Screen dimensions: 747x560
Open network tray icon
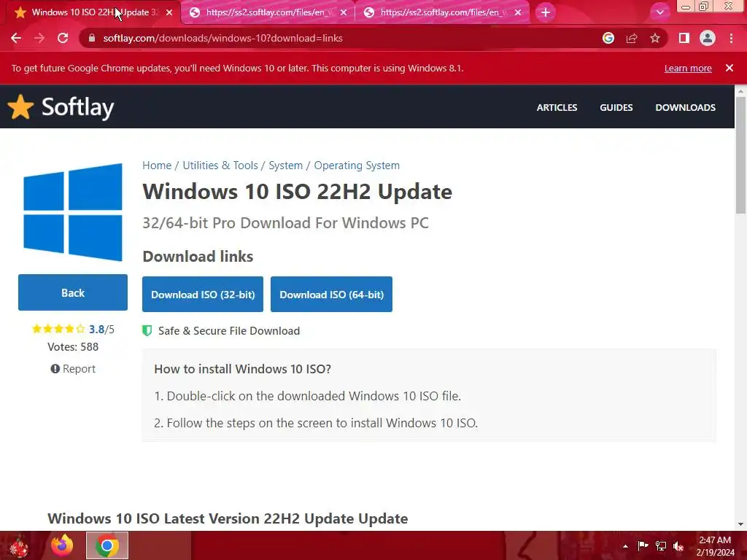click(x=661, y=545)
